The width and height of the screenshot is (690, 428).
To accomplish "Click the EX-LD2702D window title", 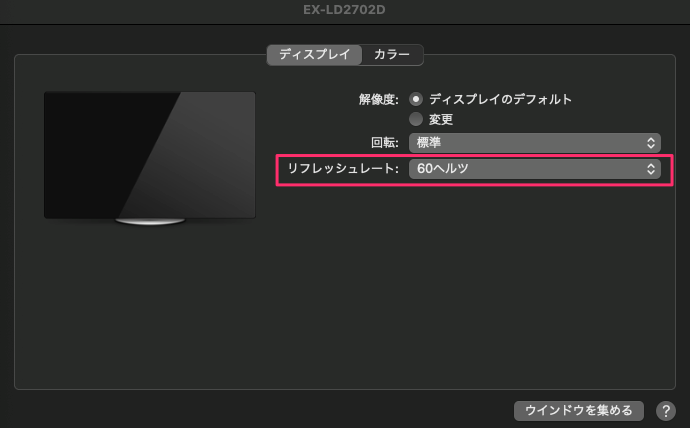I will pos(344,10).
